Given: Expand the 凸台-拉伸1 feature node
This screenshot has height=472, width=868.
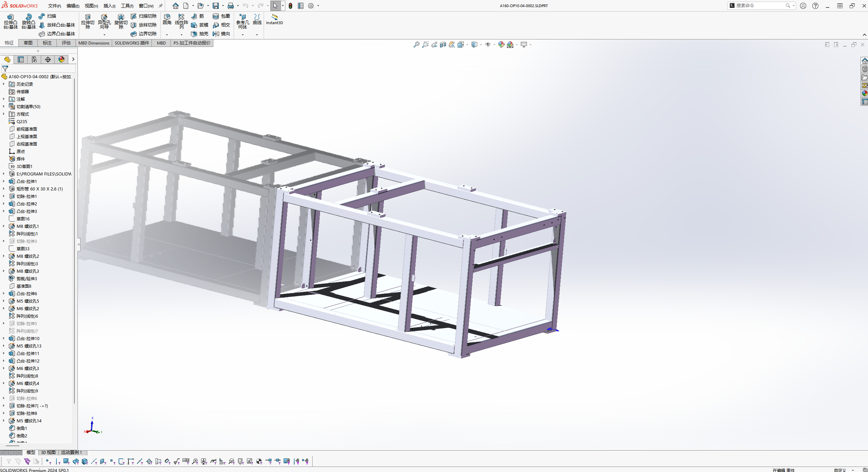Looking at the screenshot, I should [x=4, y=181].
